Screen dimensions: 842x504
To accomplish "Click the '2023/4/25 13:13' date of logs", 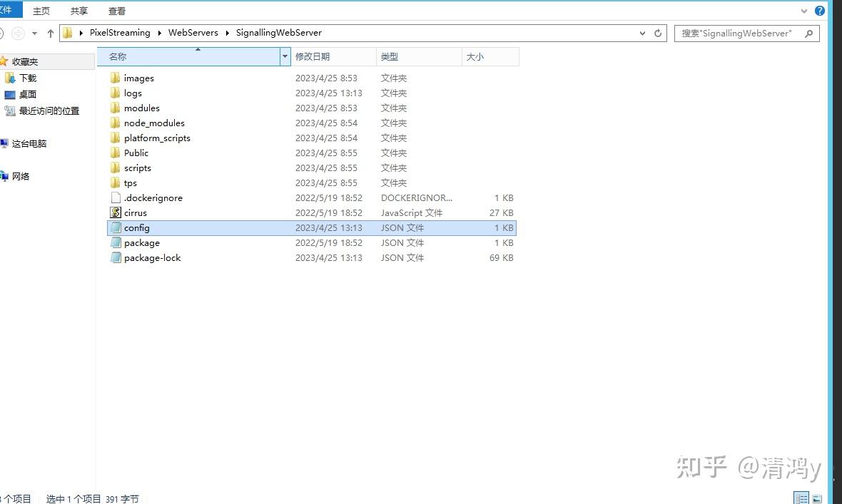I will click(329, 93).
